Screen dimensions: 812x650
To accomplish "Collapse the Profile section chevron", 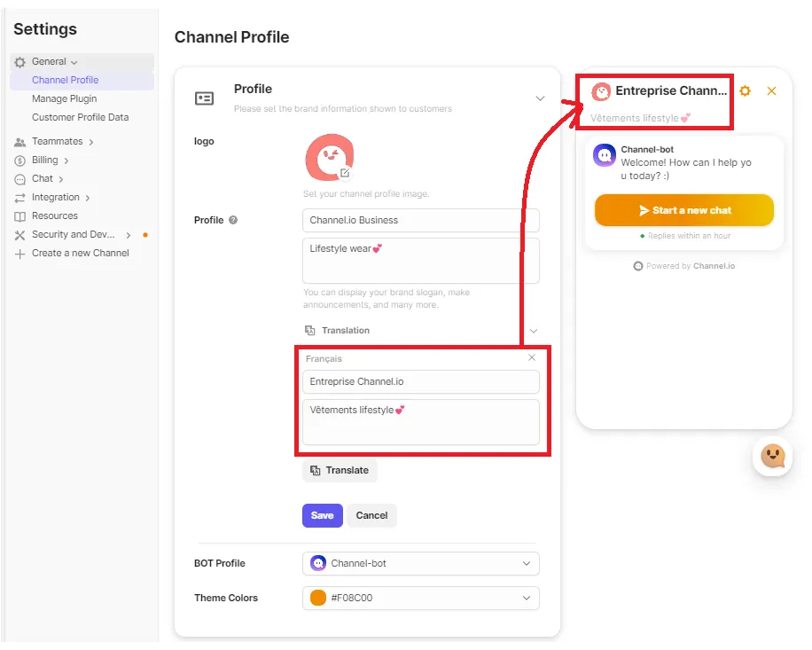I will 540,98.
